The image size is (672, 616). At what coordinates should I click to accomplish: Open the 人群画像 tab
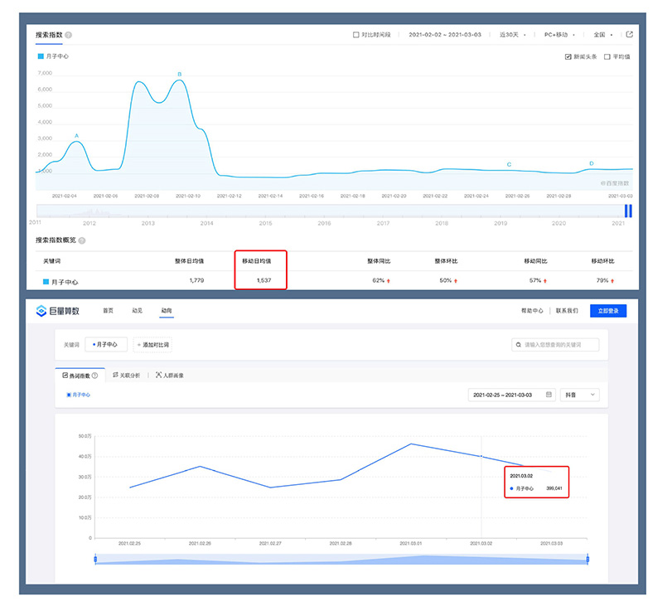(x=170, y=376)
